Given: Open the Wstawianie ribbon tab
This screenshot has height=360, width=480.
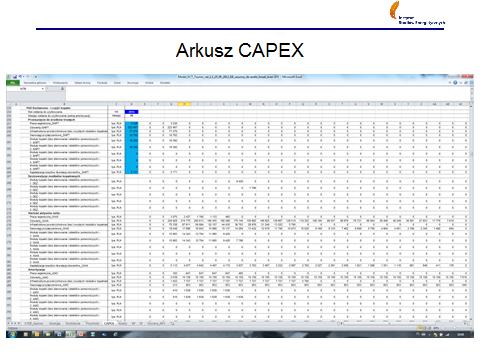Looking at the screenshot, I should pos(60,83).
